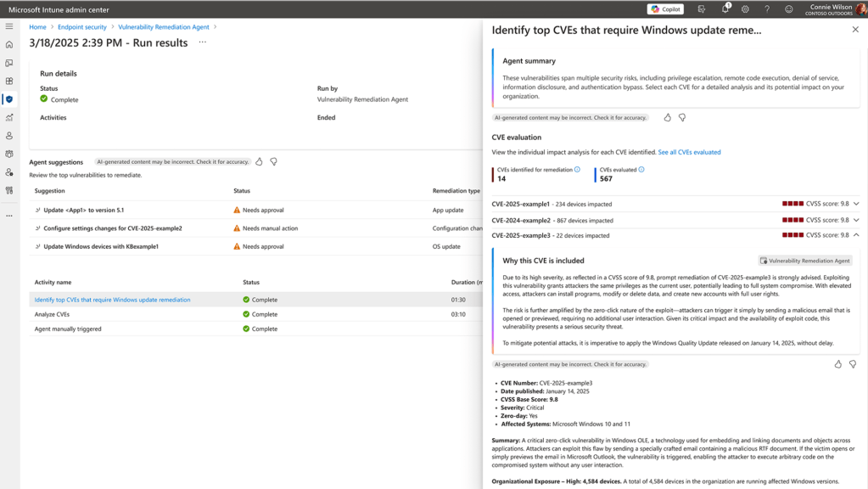Open the Settings gear icon
The height and width of the screenshot is (489, 868).
(x=745, y=9)
